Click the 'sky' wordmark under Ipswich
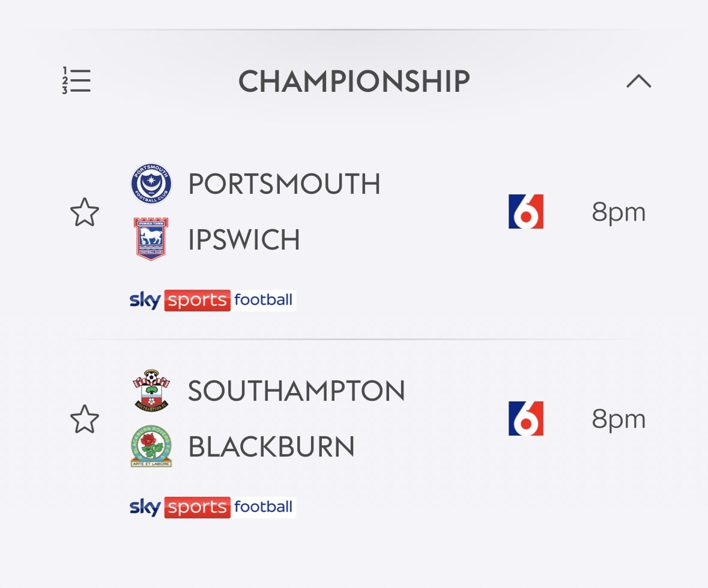708x588 pixels. (x=145, y=300)
